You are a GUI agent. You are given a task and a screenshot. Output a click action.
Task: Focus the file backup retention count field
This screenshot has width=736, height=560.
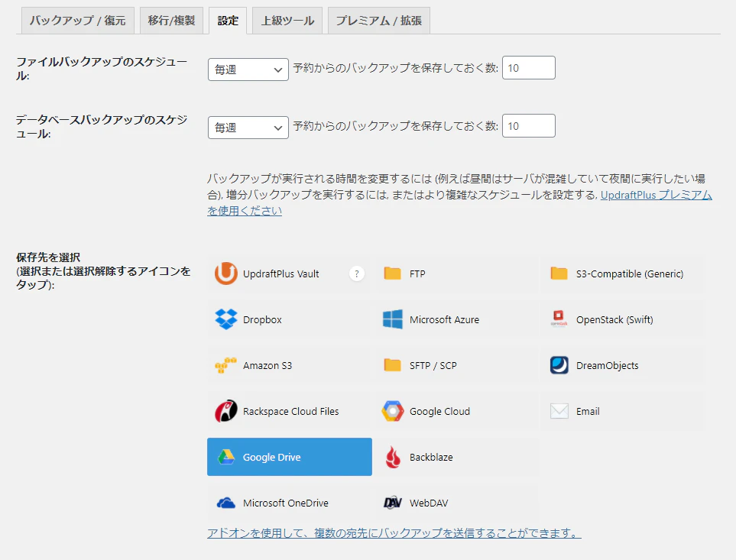tap(529, 67)
